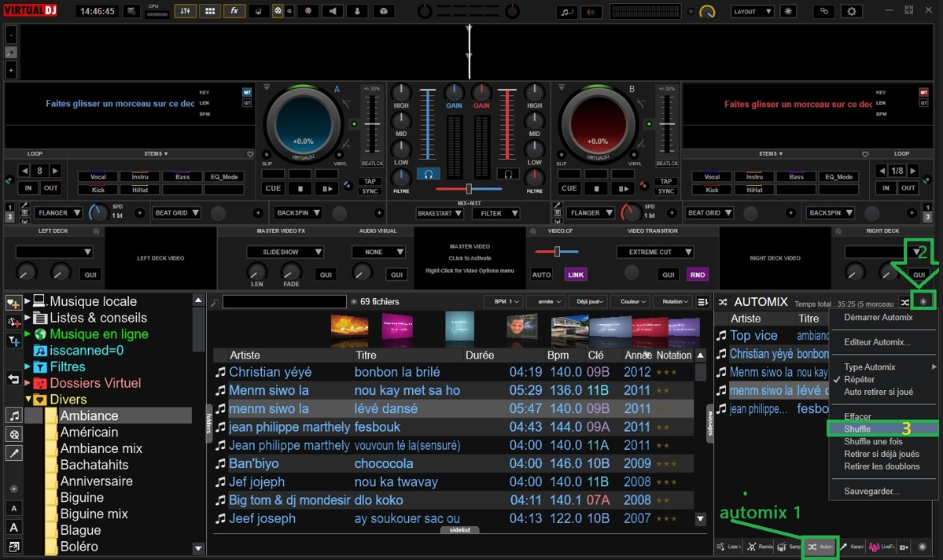Image resolution: width=943 pixels, height=560 pixels.
Task: Open the EXTREME CUT video transition dropdown
Action: pos(655,252)
